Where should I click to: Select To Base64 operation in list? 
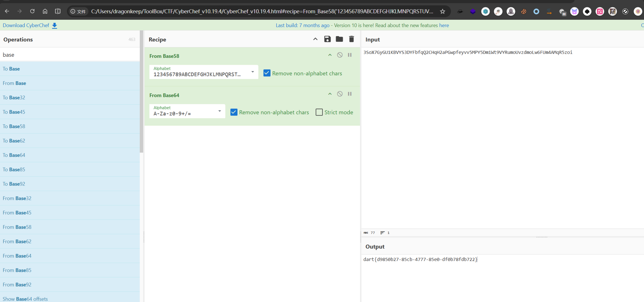14,155
